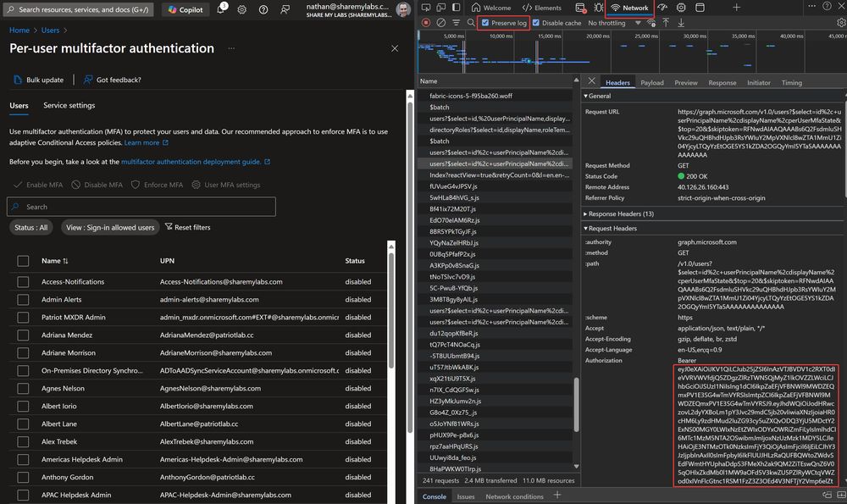
Task: Open the No throttling dropdown
Action: (614, 23)
